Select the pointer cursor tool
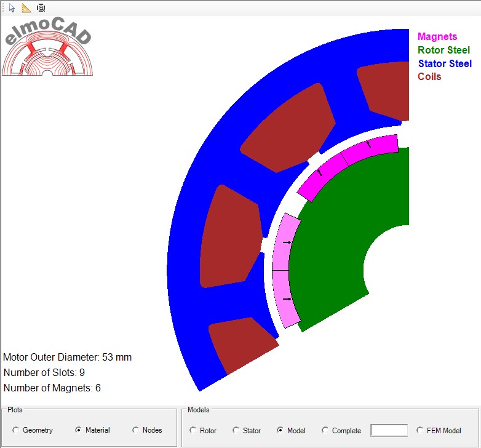This screenshot has width=481, height=448. 12,7
